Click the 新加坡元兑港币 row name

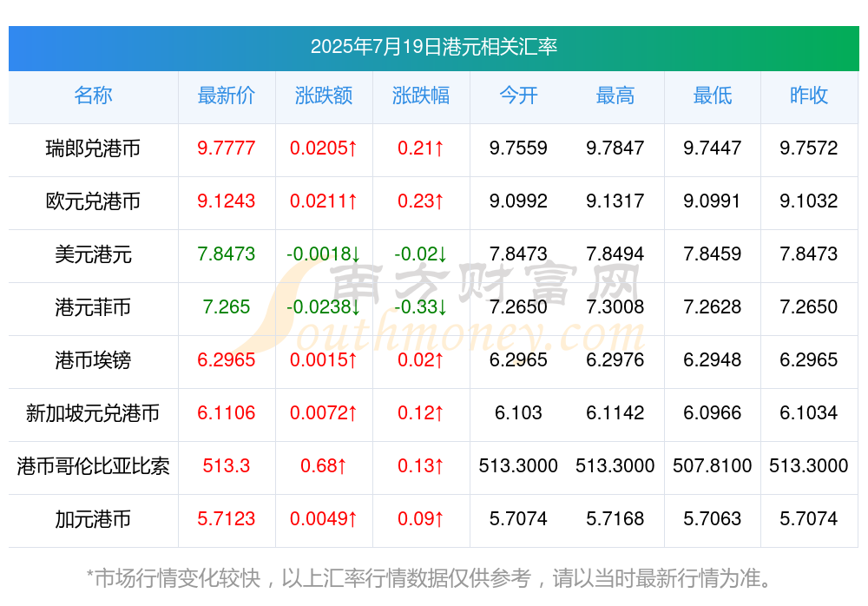(x=93, y=413)
